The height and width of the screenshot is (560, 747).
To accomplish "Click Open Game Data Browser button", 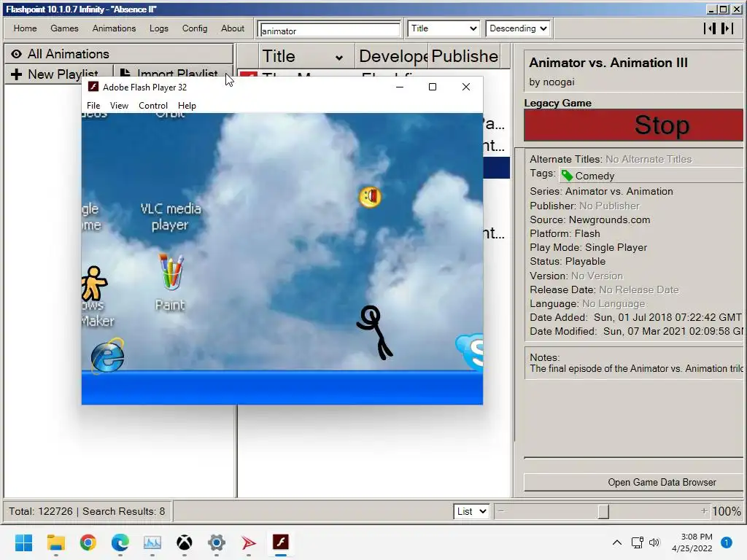I will [634, 483].
